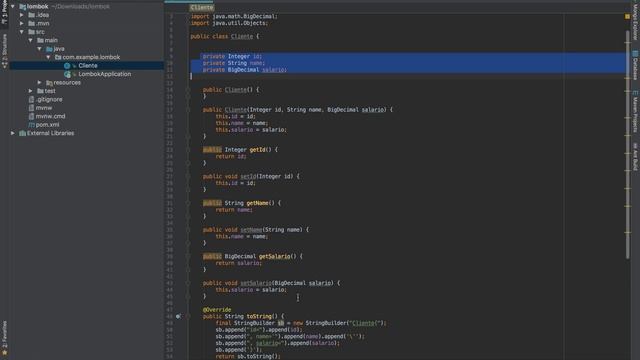Screen dimensions: 640x360
Task: Click the 'public class Cliente' declaration
Action: 224,36
